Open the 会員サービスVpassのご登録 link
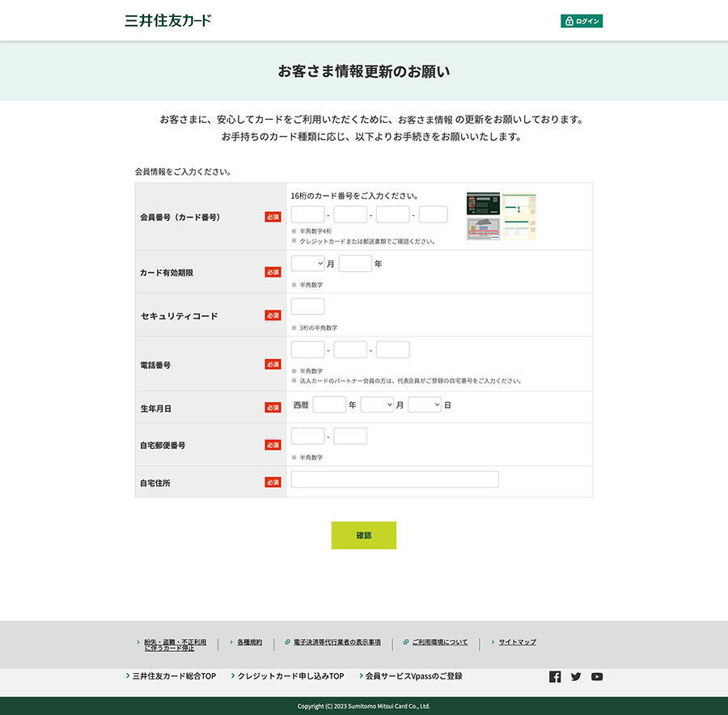728x715 pixels. tap(415, 676)
